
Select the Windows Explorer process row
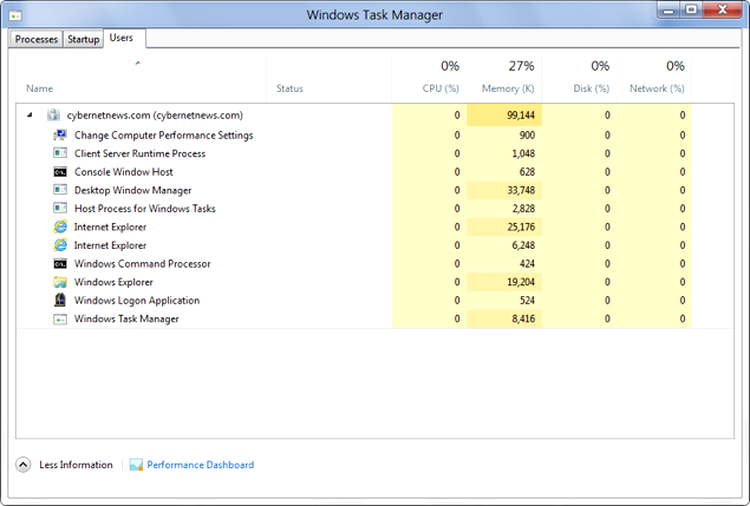[375, 282]
